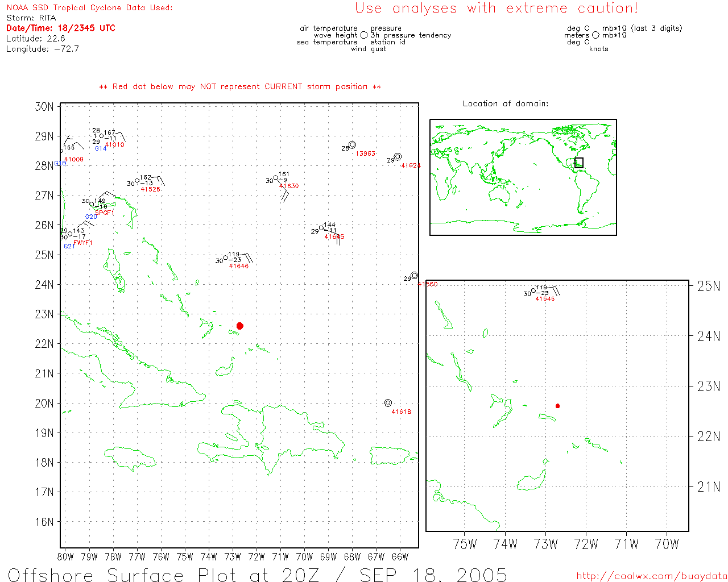Select station marker for buoy 41526
Viewport: 728px width, 582px height.
137,181
